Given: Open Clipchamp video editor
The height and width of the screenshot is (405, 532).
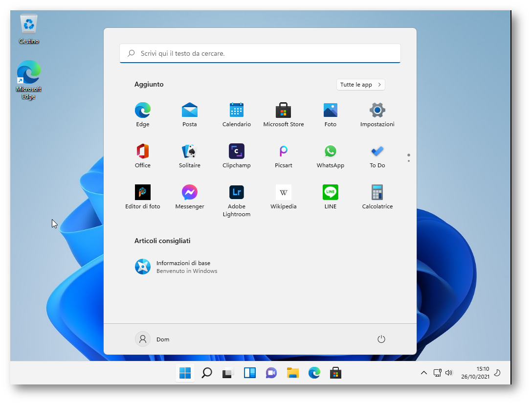Looking at the screenshot, I should click(237, 156).
